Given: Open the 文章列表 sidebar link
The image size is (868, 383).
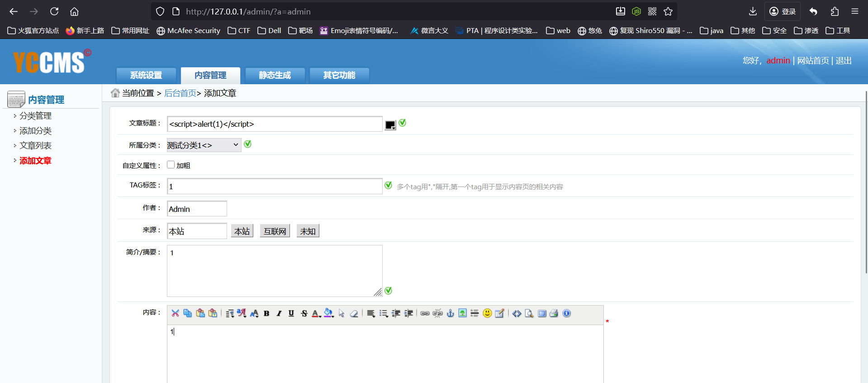Looking at the screenshot, I should 35,145.
